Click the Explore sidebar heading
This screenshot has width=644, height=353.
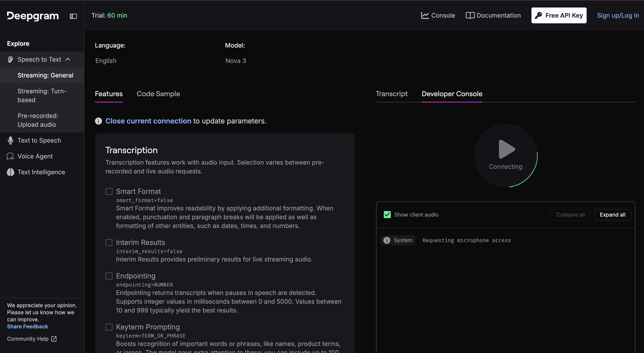(18, 44)
